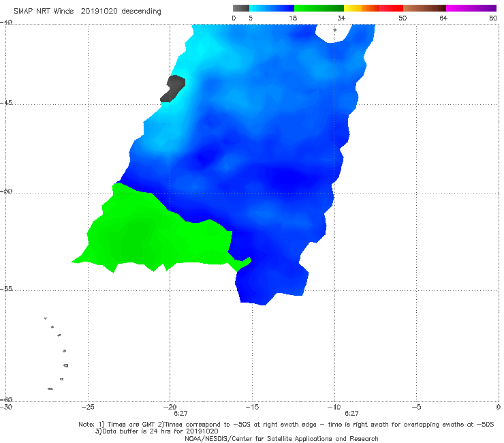Click the longitude axis label "-5"
The width and height of the screenshot is (504, 443).
click(416, 407)
